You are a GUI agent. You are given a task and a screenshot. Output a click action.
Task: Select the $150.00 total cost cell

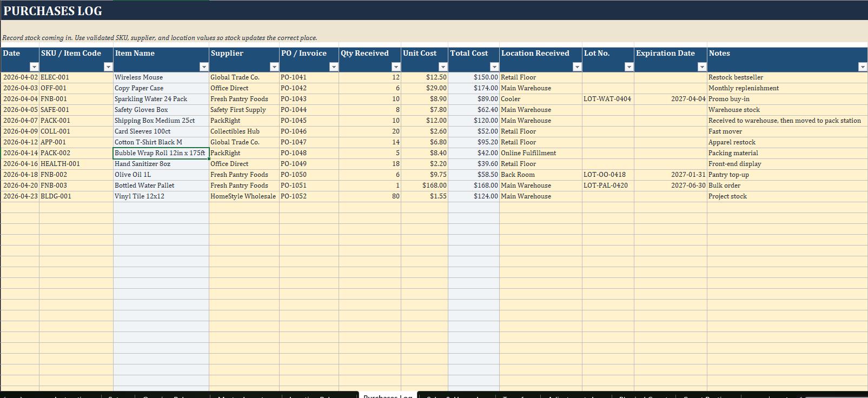tap(474, 77)
